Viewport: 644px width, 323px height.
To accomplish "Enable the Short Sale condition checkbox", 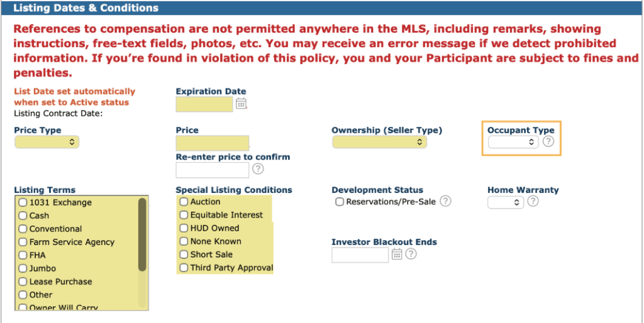I will [184, 255].
